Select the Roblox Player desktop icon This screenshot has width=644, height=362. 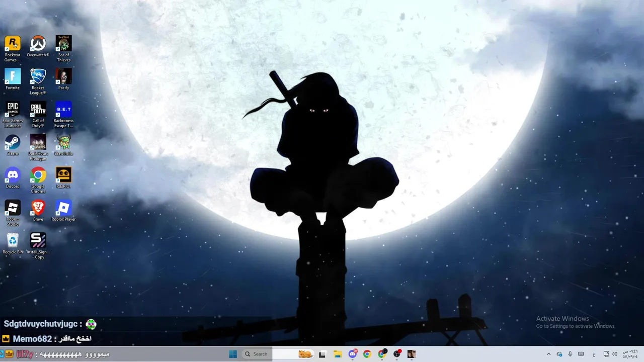[x=64, y=210]
